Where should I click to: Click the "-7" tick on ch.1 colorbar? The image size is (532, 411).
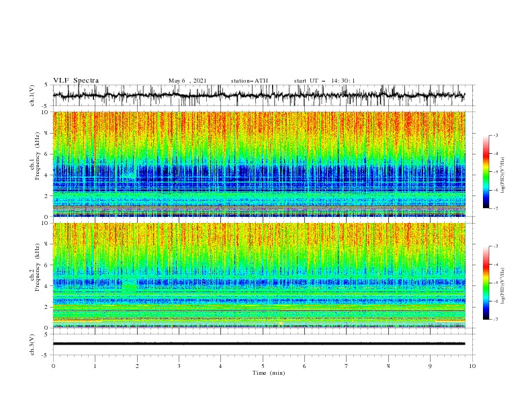tap(495, 208)
